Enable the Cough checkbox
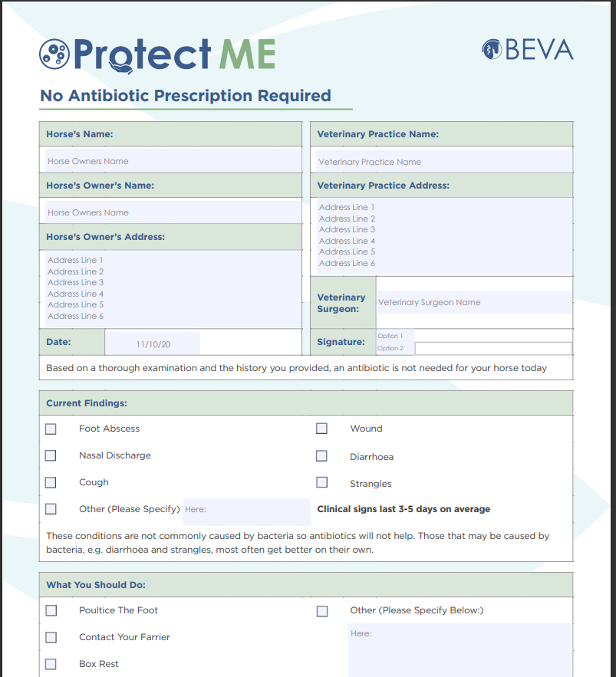The width and height of the screenshot is (616, 677). point(51,482)
